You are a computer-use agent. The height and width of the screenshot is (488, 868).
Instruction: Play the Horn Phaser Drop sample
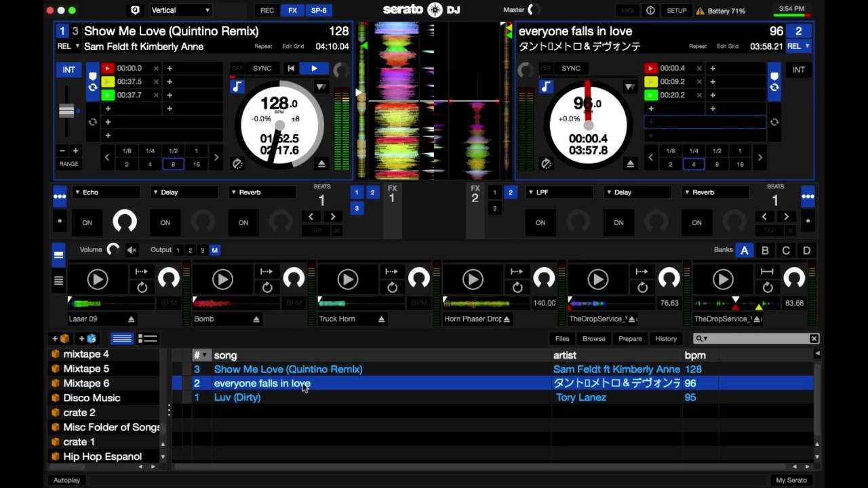473,279
